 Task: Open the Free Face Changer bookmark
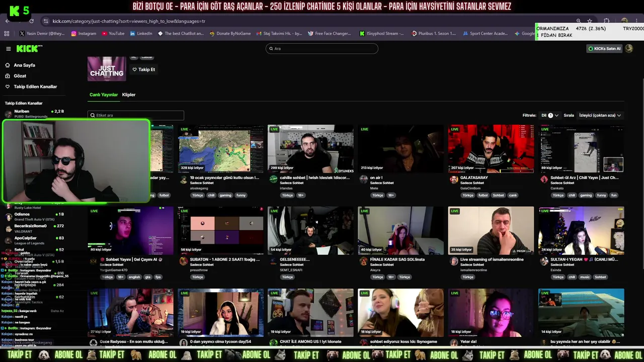pyautogui.click(x=329, y=34)
